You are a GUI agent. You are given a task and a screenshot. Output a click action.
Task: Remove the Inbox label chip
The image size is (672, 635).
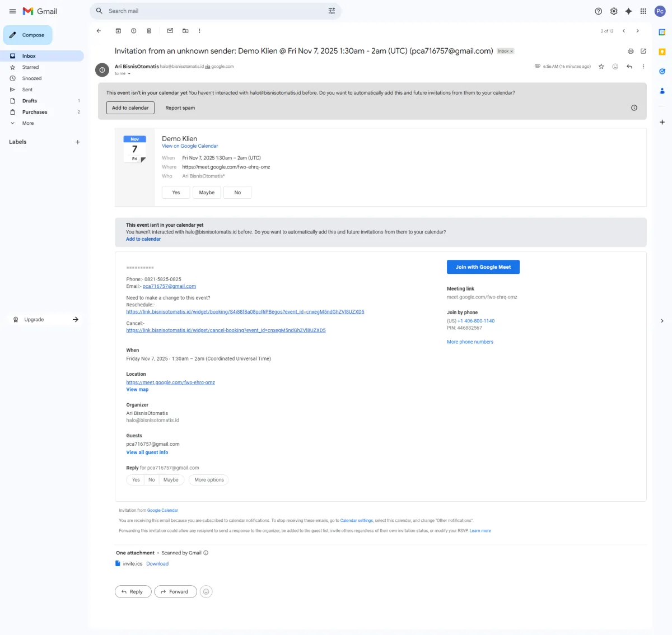(511, 51)
